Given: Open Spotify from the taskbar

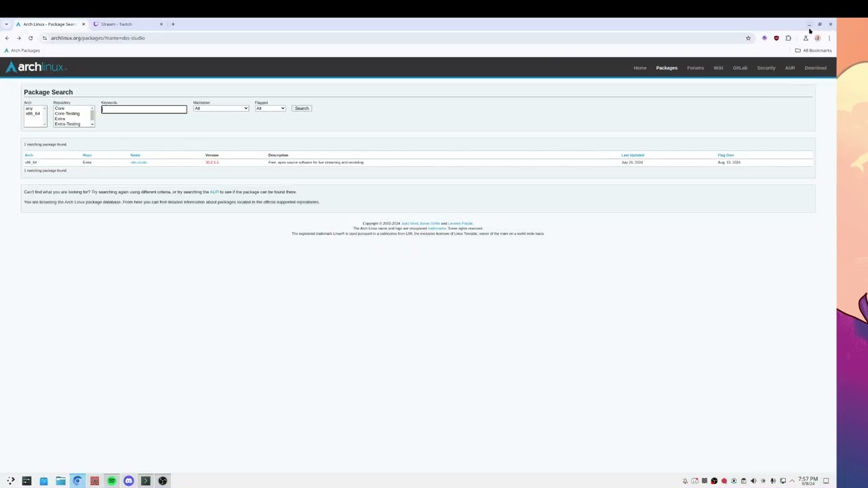Looking at the screenshot, I should click(111, 481).
